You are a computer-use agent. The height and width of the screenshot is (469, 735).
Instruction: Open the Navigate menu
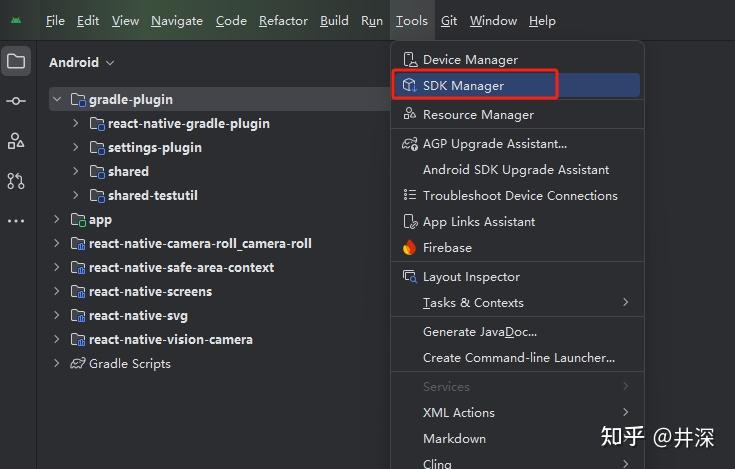click(177, 21)
